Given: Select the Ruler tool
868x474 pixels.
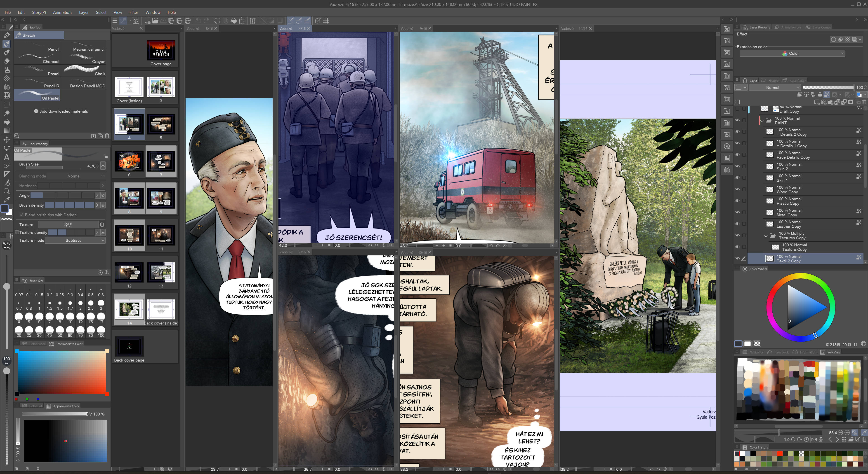Looking at the screenshot, I should point(6,174).
